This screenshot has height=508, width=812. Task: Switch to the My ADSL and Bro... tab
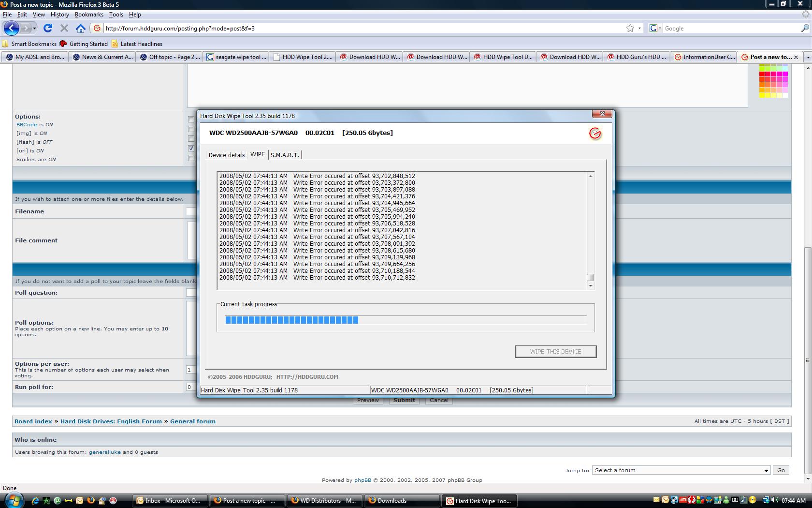click(x=35, y=57)
